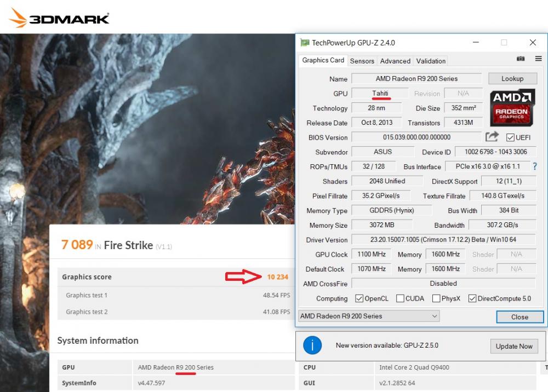This screenshot has width=548, height=392.
Task: Open the Advanced tab
Action: (395, 61)
